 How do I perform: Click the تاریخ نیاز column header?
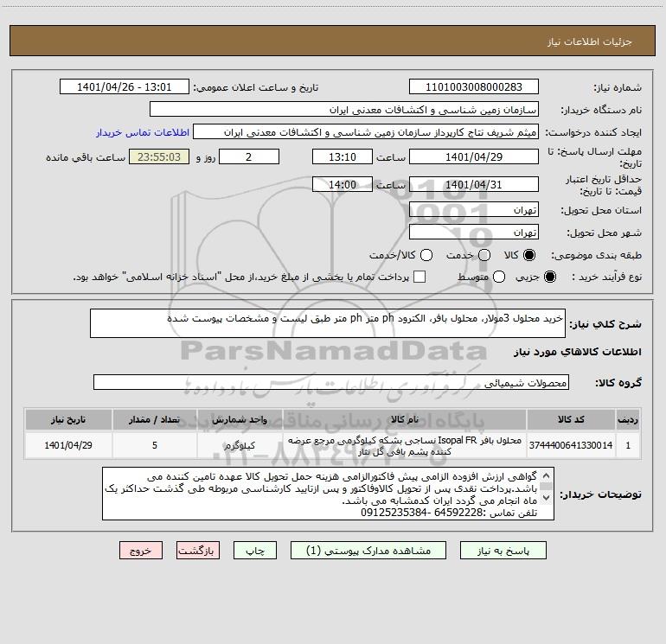pos(68,419)
